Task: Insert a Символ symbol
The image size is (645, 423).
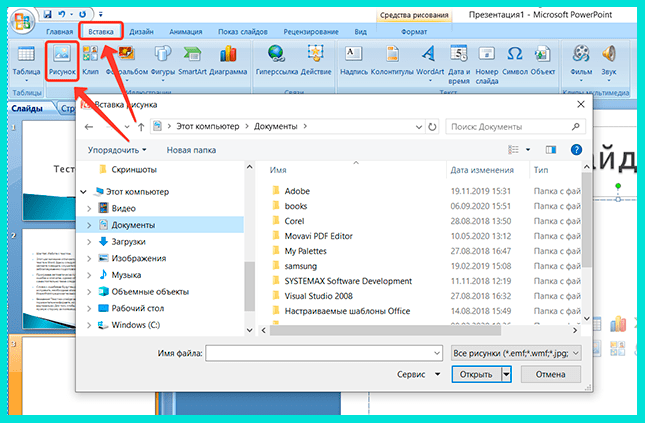Action: click(515, 60)
